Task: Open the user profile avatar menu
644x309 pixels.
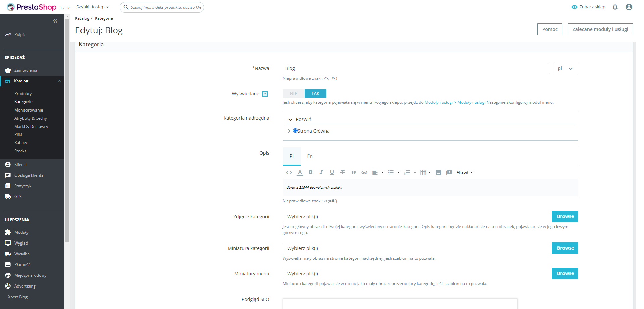Action: click(x=629, y=7)
